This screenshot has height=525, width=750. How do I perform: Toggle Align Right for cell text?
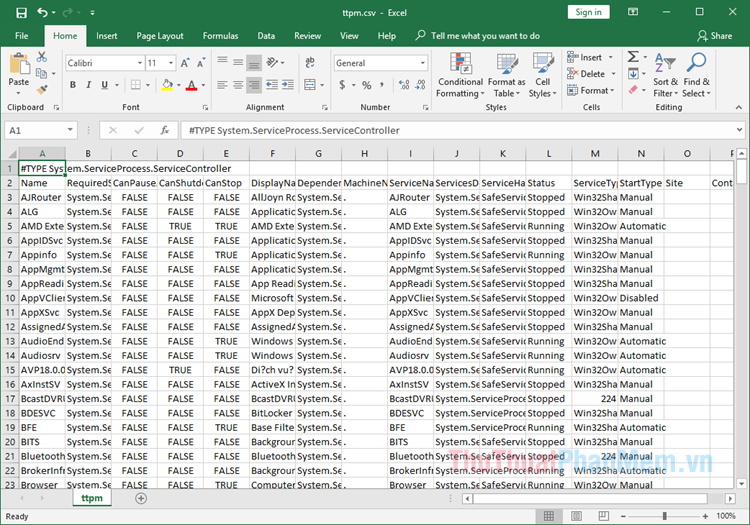pos(254,85)
